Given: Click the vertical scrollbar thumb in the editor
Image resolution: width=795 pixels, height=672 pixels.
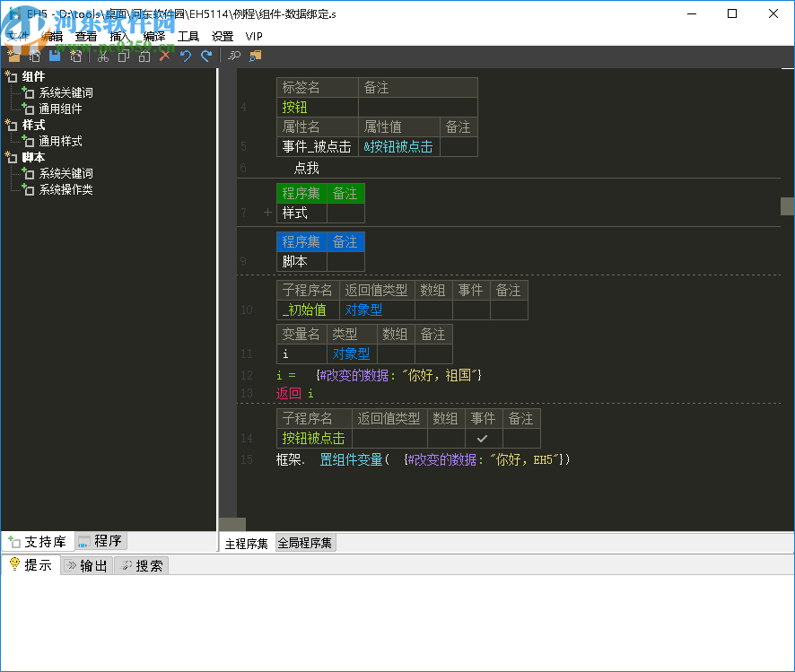Looking at the screenshot, I should (787, 206).
